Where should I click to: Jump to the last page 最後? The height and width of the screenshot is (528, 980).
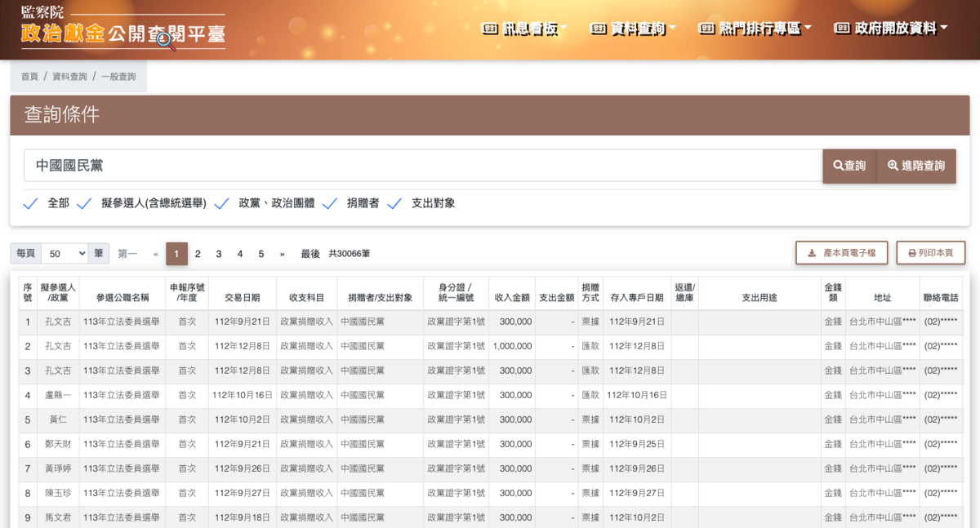click(x=310, y=254)
